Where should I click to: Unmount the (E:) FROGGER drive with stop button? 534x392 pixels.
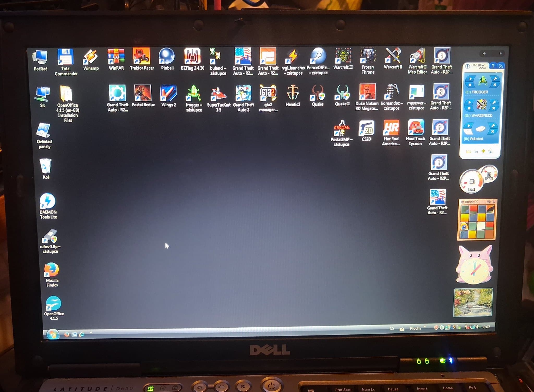470,85
